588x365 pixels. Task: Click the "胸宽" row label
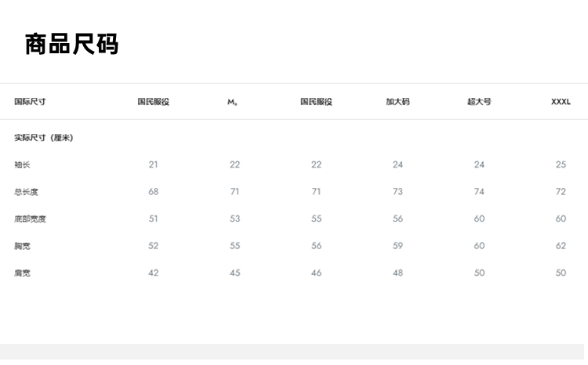[x=22, y=246]
